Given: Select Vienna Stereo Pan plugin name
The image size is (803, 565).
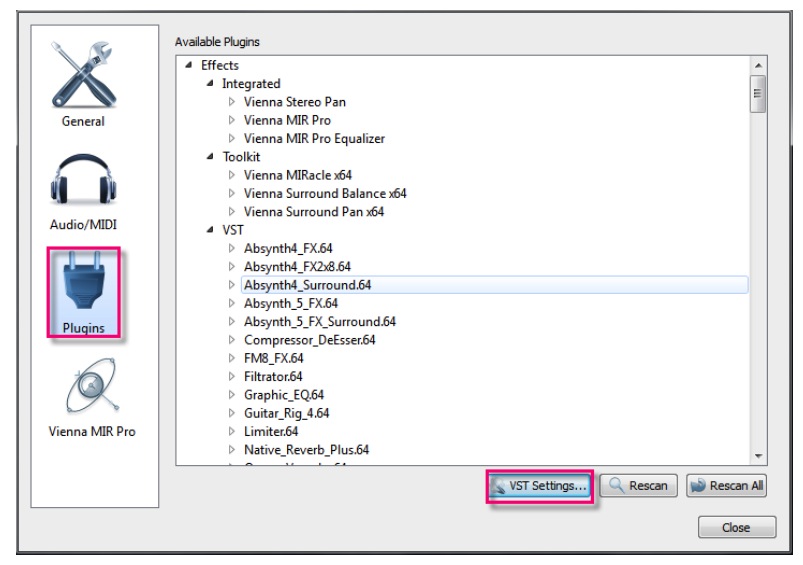Looking at the screenshot, I should [x=294, y=102].
